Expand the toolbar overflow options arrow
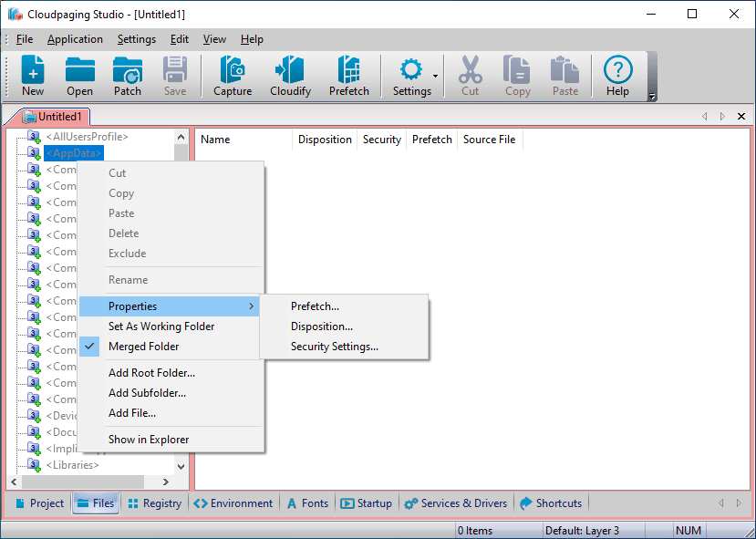This screenshot has height=539, width=756. tap(652, 96)
